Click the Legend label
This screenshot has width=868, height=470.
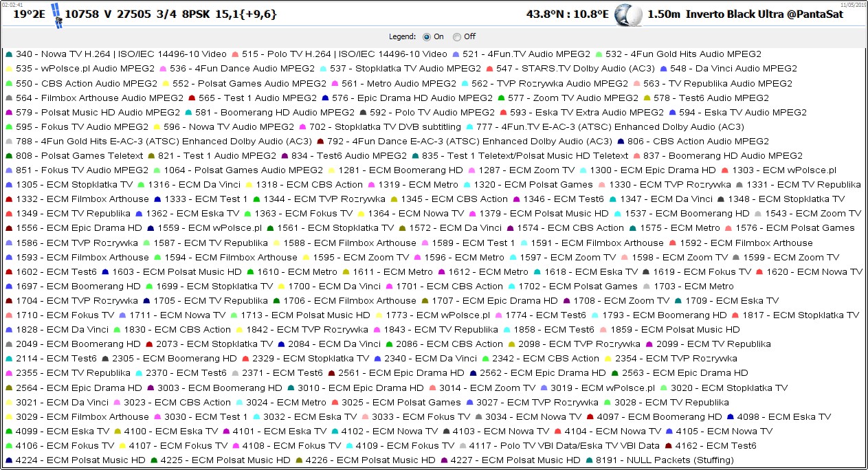coord(403,36)
